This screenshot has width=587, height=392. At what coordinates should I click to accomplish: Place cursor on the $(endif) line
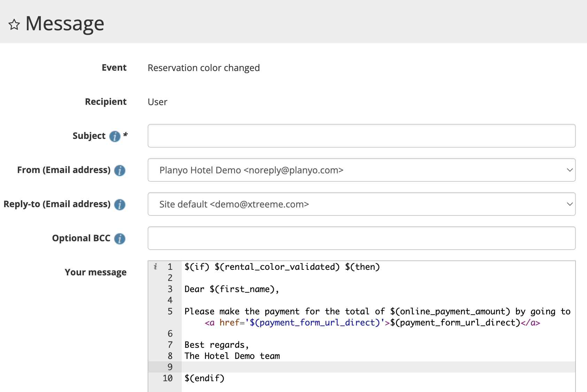coord(204,378)
